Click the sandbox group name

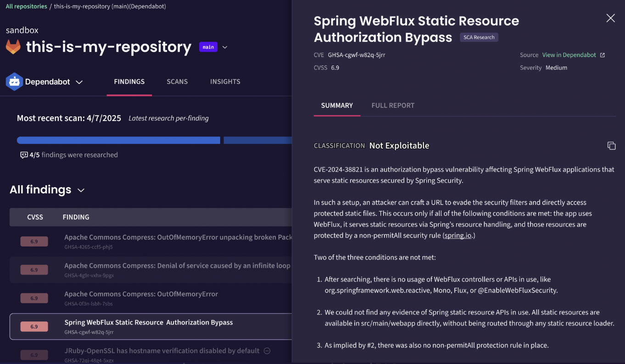tap(22, 30)
